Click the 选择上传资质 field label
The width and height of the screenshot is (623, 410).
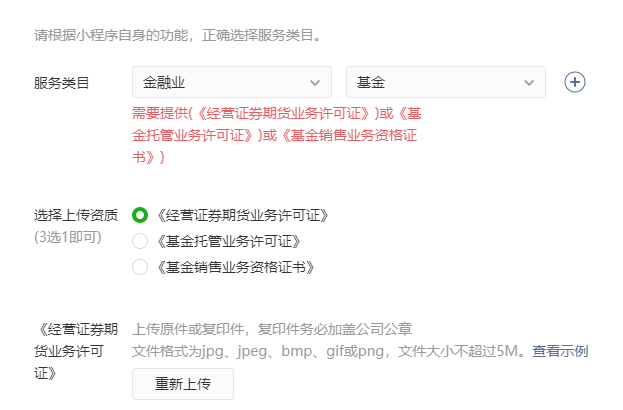(76, 215)
